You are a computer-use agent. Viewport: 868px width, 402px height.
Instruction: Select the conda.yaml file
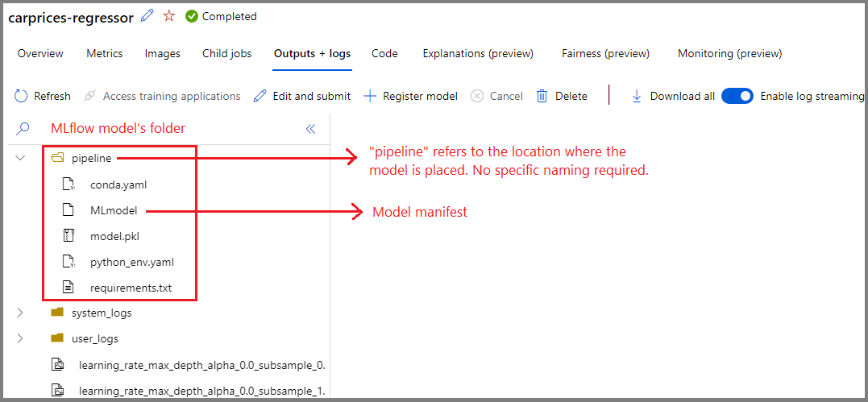[x=118, y=185]
